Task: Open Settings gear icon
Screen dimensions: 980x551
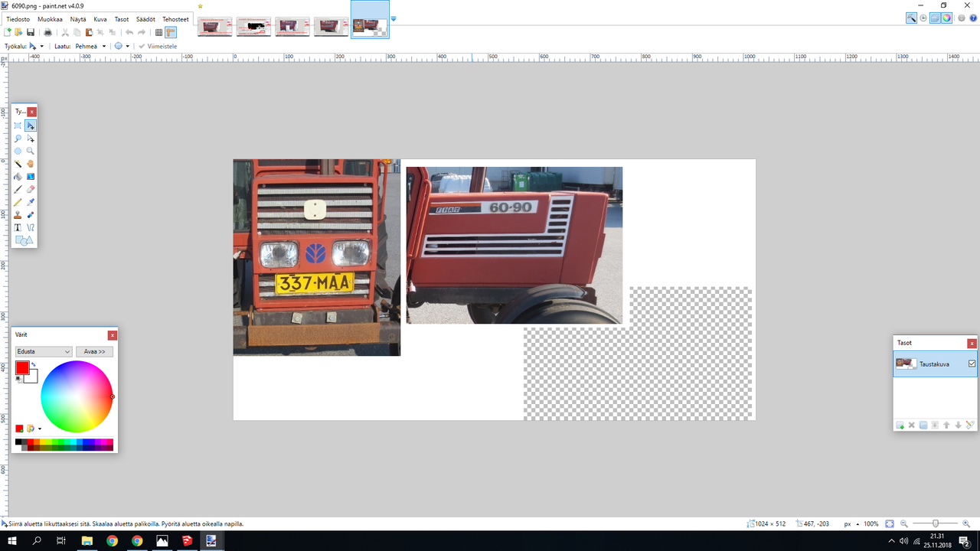Action: (962, 18)
